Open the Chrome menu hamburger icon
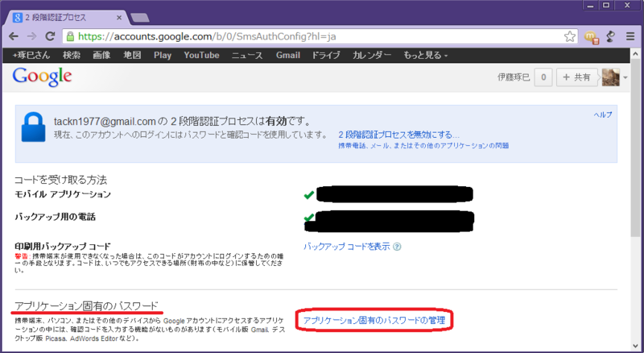The image size is (644, 353). [x=630, y=36]
